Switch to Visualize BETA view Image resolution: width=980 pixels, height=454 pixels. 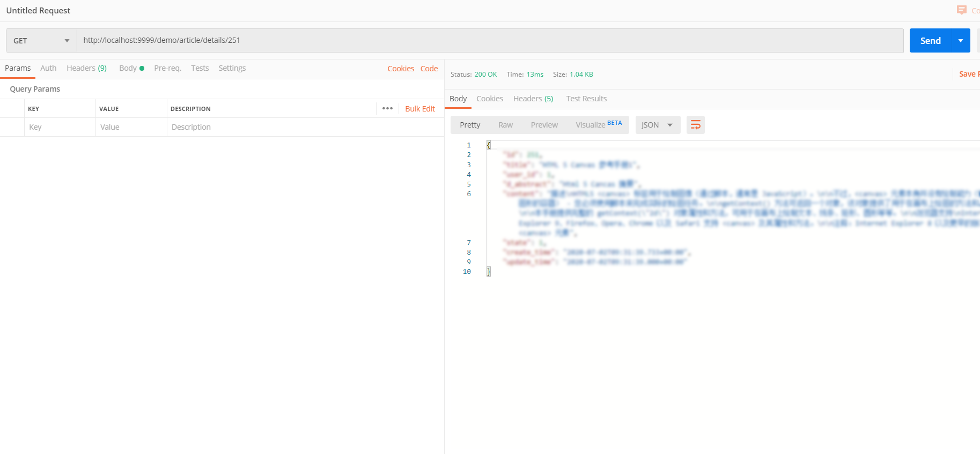[599, 125]
